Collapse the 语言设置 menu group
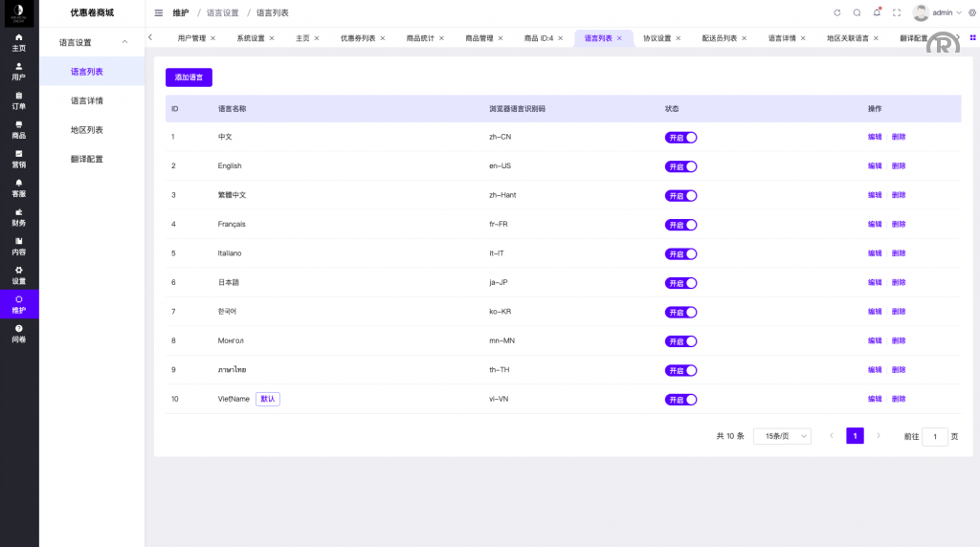 124,42
